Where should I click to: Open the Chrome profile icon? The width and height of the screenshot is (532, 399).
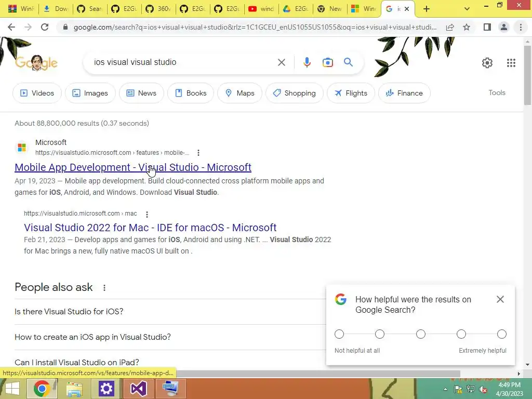coord(504,27)
